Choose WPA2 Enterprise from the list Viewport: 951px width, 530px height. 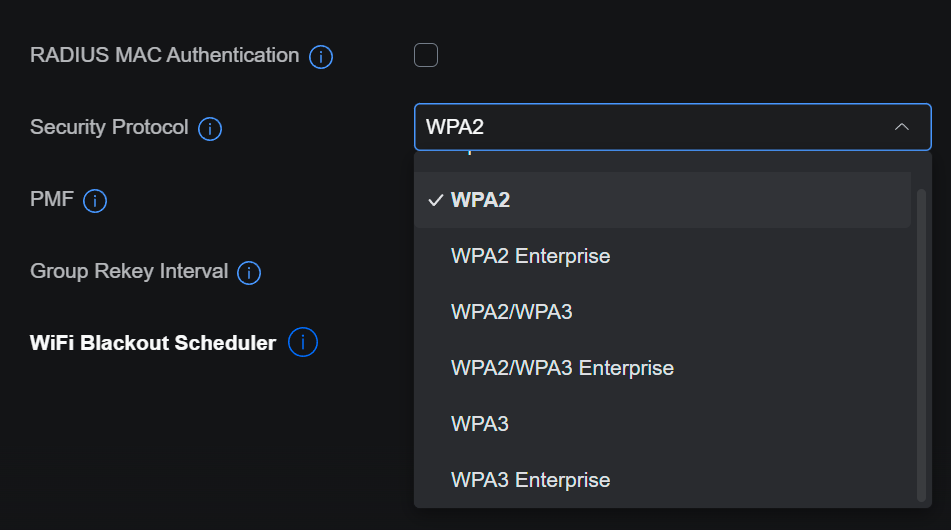coord(530,256)
